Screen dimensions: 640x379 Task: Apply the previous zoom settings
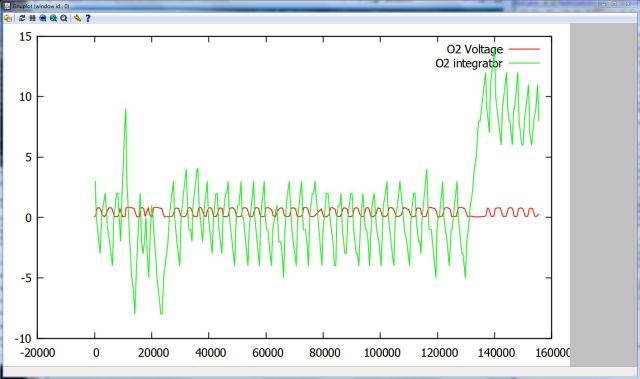(x=43, y=18)
